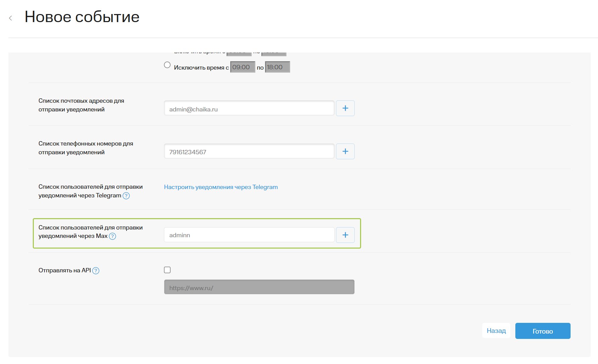The height and width of the screenshot is (364, 598).
Task: Focus the phone number field 79161234567
Action: click(x=249, y=152)
